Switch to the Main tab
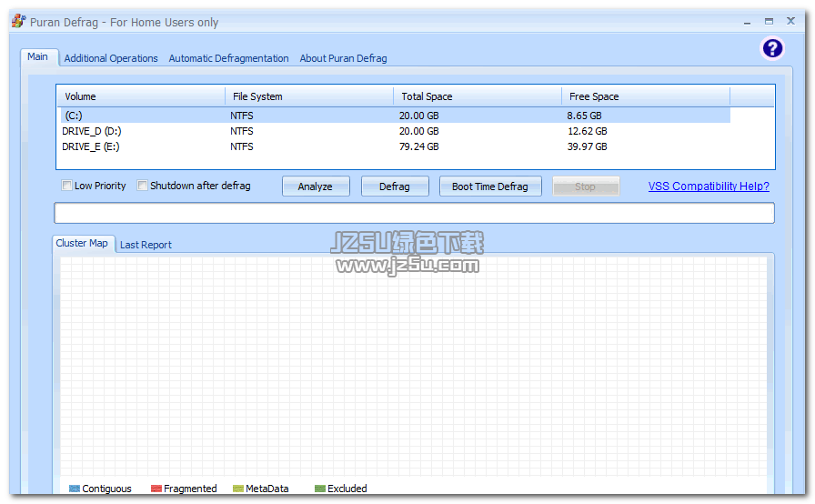The image size is (815, 504). coord(38,56)
